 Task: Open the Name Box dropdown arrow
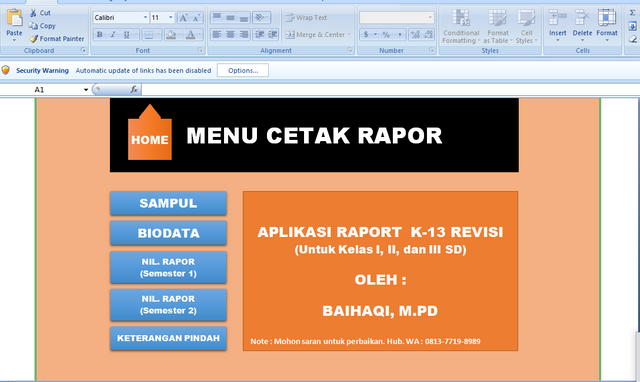tap(86, 90)
